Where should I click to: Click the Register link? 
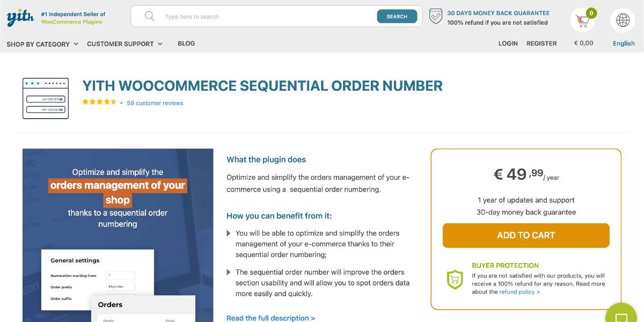(541, 43)
